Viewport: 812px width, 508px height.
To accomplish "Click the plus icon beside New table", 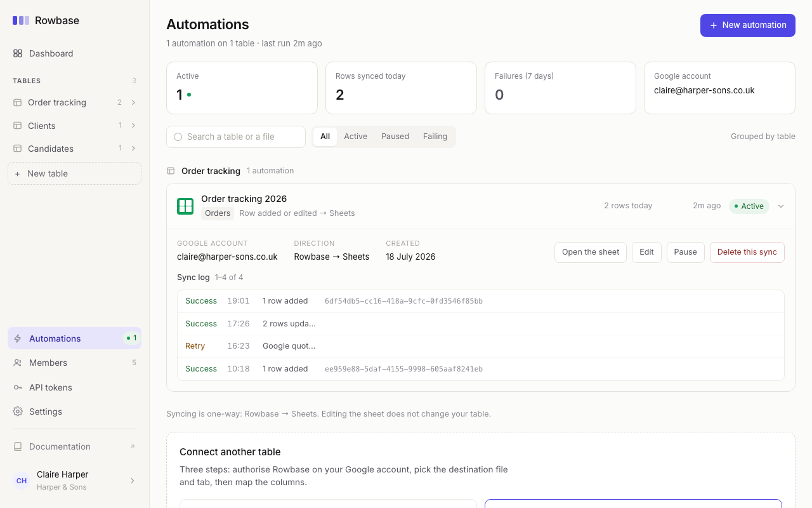I will click(17, 173).
